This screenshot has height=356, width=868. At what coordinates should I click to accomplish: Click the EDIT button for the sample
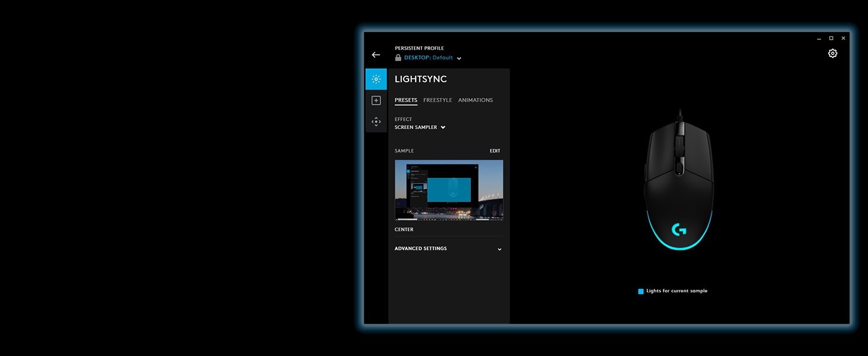pyautogui.click(x=495, y=151)
